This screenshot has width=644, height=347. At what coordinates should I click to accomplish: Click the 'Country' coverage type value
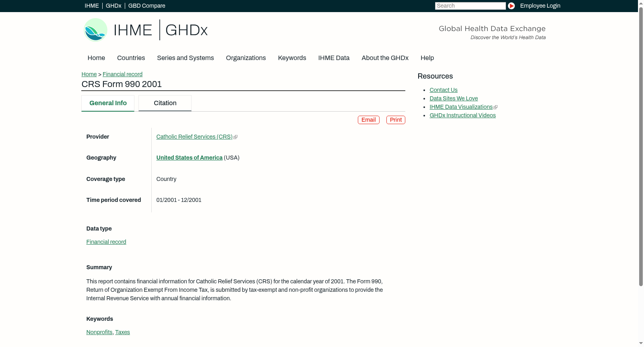coord(166,179)
